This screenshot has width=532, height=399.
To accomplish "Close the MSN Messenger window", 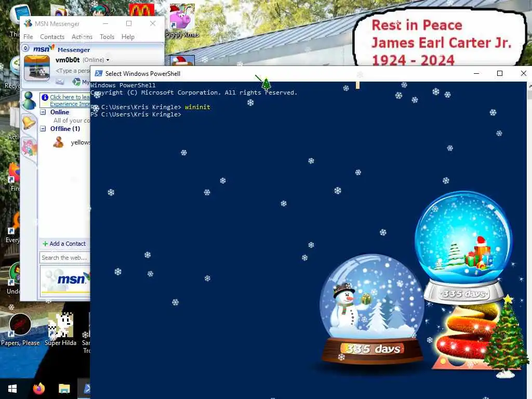I will pyautogui.click(x=153, y=23).
